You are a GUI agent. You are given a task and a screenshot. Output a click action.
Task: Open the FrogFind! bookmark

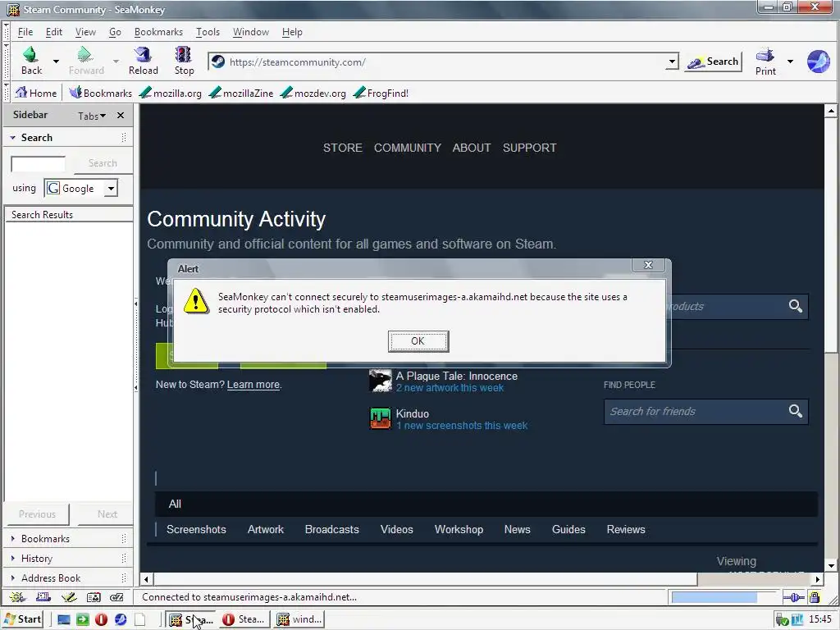click(x=381, y=93)
